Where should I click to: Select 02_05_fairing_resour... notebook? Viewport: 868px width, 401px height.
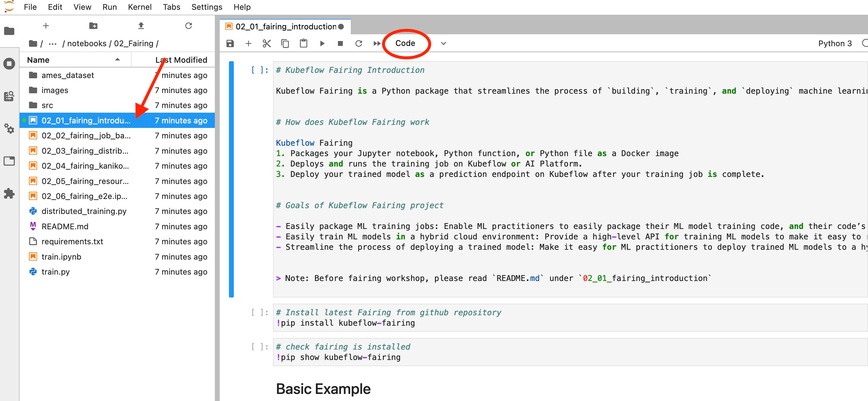(x=117, y=181)
